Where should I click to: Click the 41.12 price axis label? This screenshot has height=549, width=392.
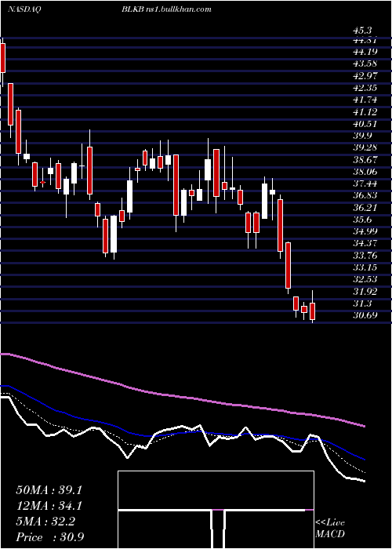pyautogui.click(x=365, y=111)
